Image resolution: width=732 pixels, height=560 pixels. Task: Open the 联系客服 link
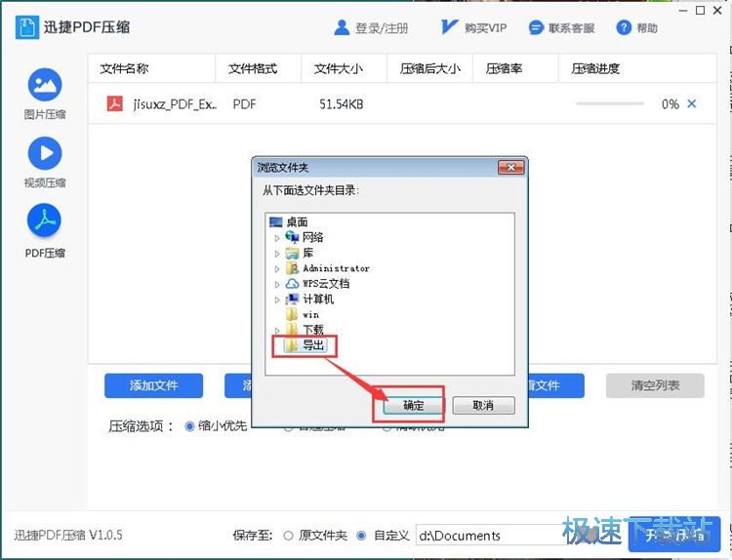tap(571, 28)
